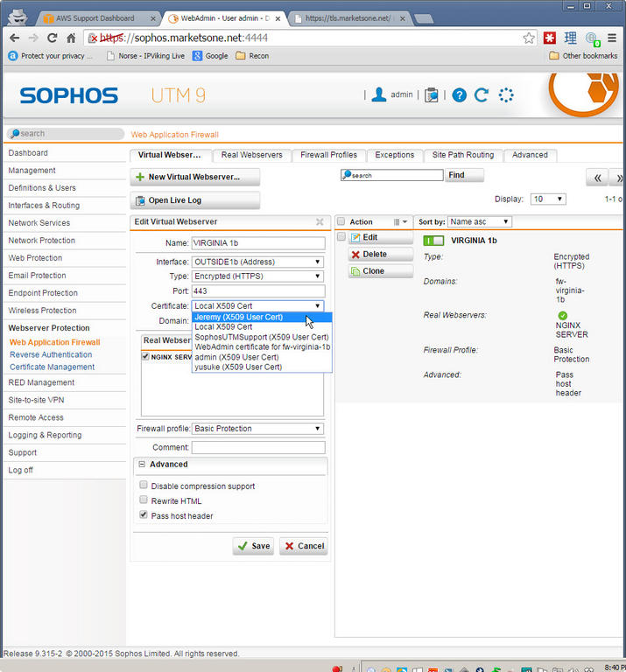
Task: Save the virtual webserver settings
Action: click(x=254, y=546)
